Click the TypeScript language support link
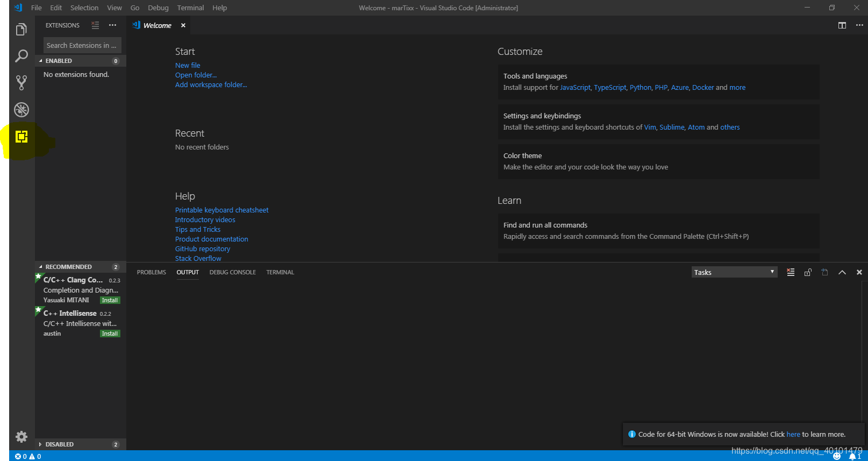This screenshot has width=868, height=461. [610, 87]
